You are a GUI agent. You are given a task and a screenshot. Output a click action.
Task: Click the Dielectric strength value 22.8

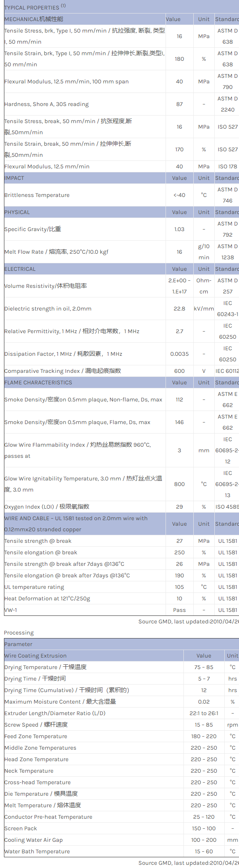click(x=179, y=309)
